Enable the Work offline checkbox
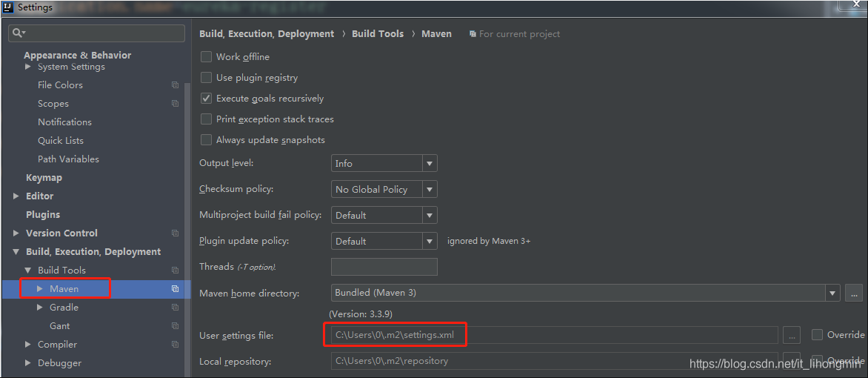The width and height of the screenshot is (868, 378). 206,56
